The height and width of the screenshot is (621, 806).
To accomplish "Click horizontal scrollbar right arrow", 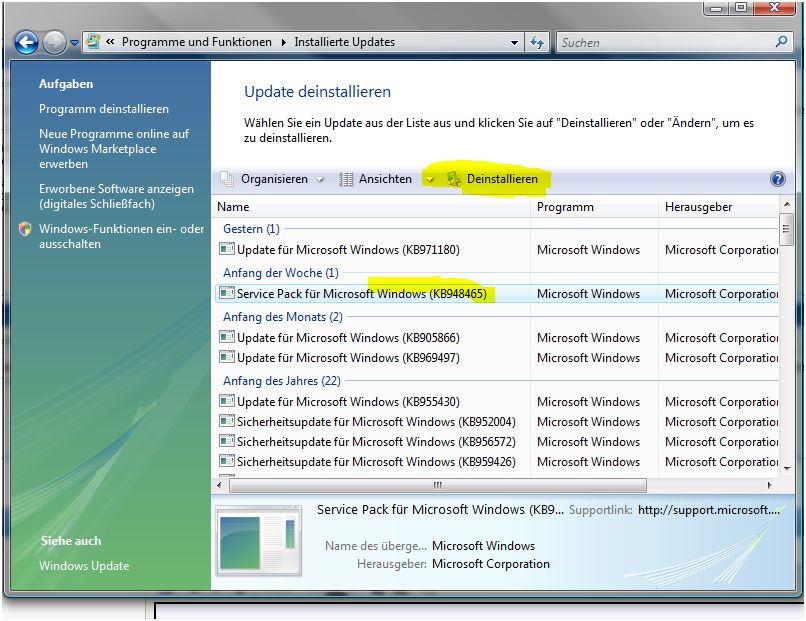I will (x=770, y=485).
